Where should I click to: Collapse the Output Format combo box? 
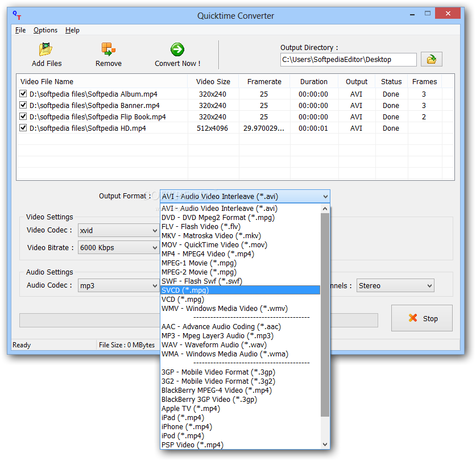coord(325,197)
